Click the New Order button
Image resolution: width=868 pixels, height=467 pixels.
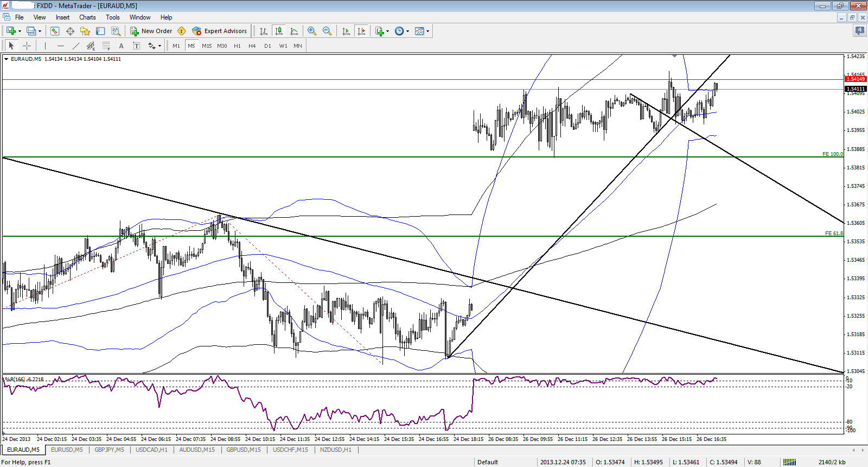[151, 31]
